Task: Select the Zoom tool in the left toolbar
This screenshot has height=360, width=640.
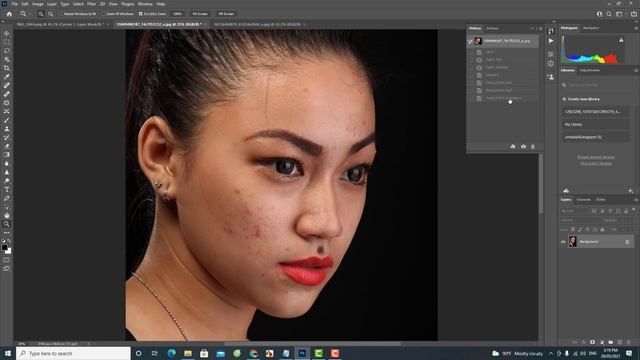Action: 7,224
